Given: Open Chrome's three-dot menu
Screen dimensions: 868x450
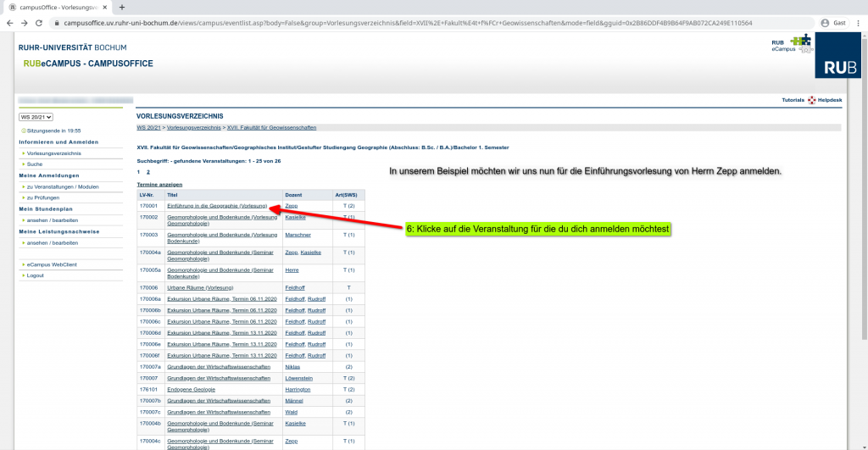Looking at the screenshot, I should click(x=858, y=23).
